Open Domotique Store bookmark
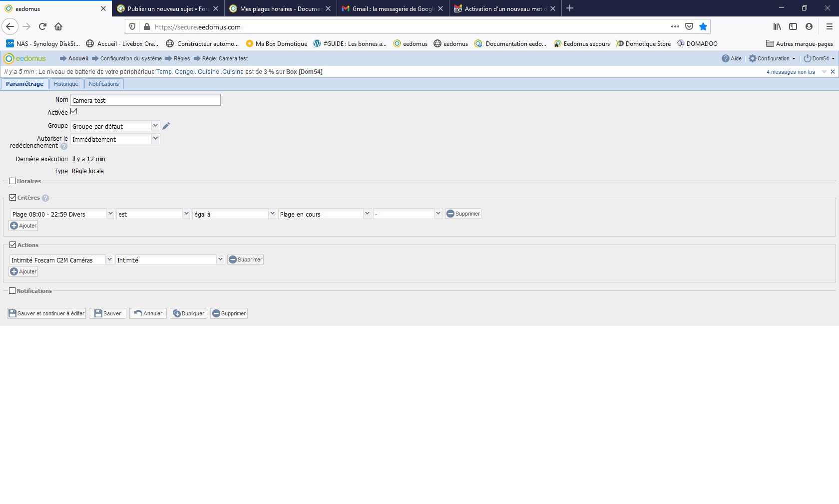Viewport: 839px width, 504px height. (643, 44)
